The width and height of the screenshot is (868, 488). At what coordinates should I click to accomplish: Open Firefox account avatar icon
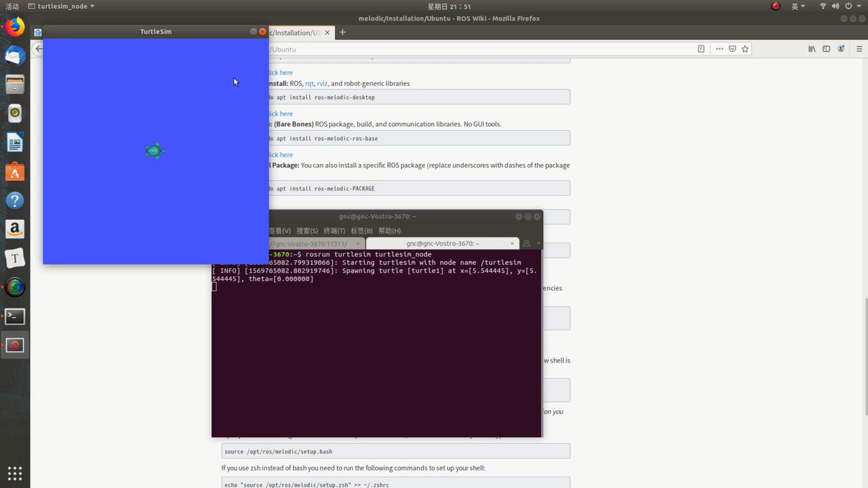[842, 49]
